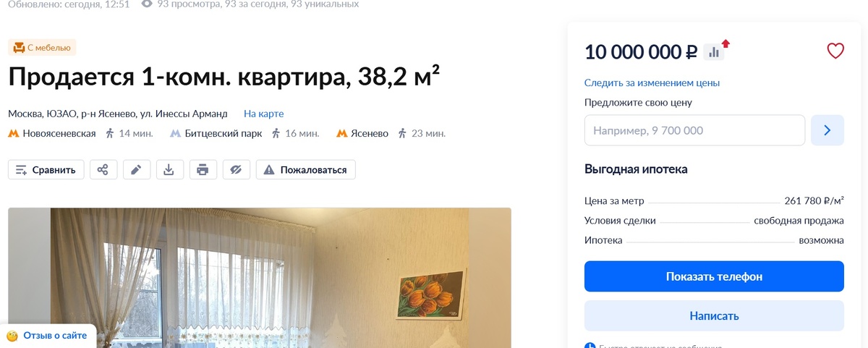The width and height of the screenshot is (868, 348).
Task: Click the share icon button
Action: 103,170
